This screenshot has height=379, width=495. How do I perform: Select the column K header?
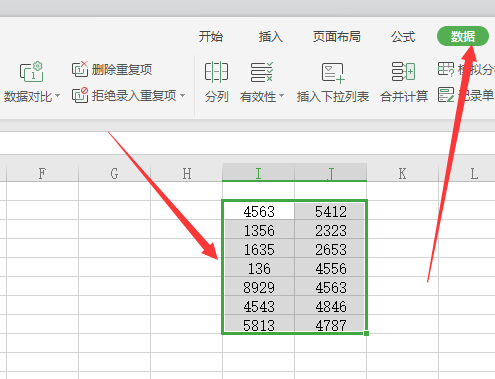coord(402,173)
